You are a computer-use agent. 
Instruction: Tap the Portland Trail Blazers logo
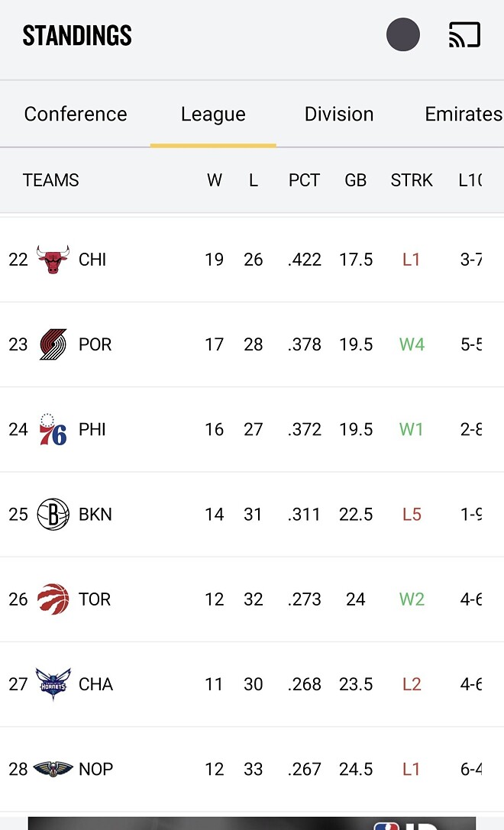pyautogui.click(x=53, y=344)
